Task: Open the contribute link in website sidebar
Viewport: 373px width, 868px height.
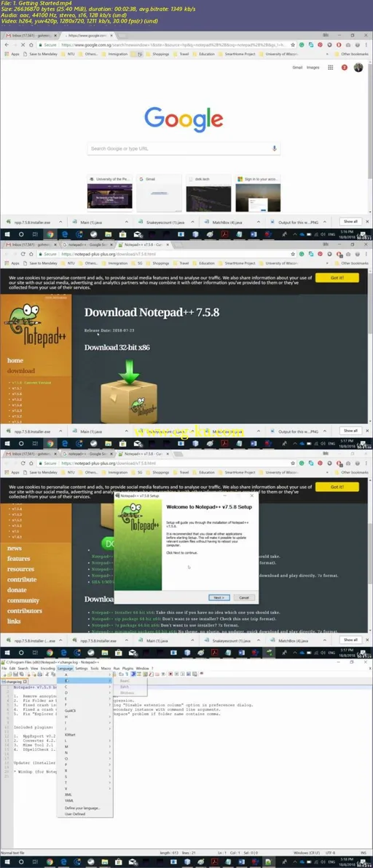Action: click(x=22, y=580)
